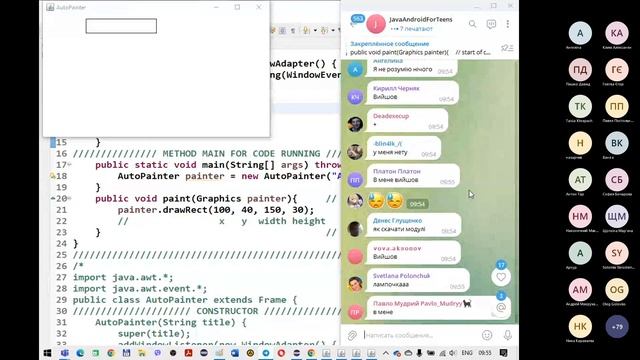Click code line 'painter.drawRect(100, 40, 150, 30);'
The image size is (640, 360).
(216, 210)
